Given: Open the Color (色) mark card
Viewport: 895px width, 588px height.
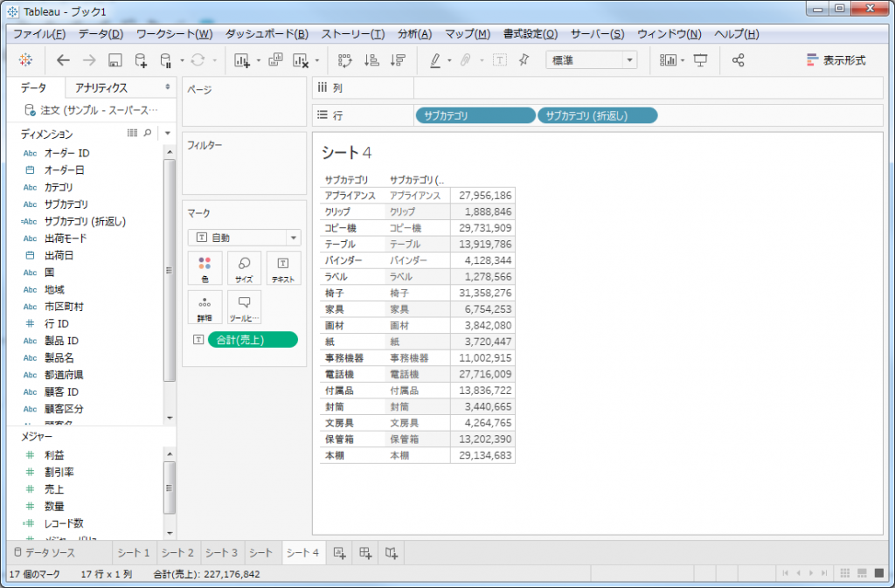Looking at the screenshot, I should (x=205, y=269).
